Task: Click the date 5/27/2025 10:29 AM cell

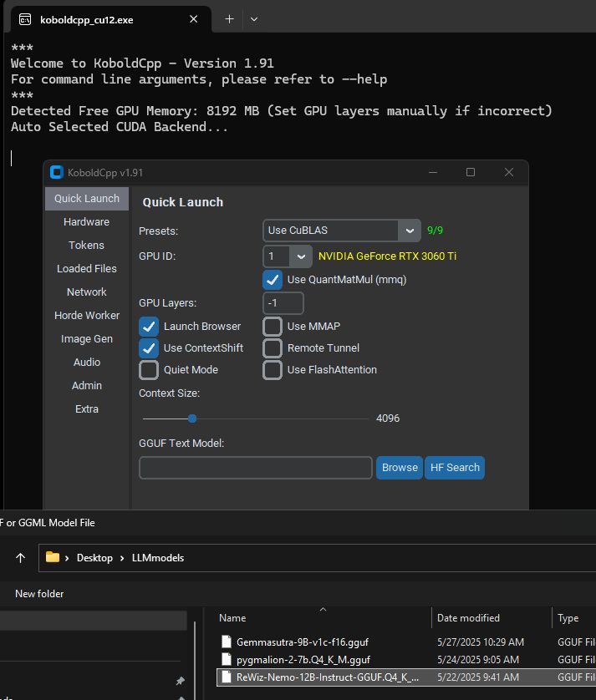Action: (481, 642)
